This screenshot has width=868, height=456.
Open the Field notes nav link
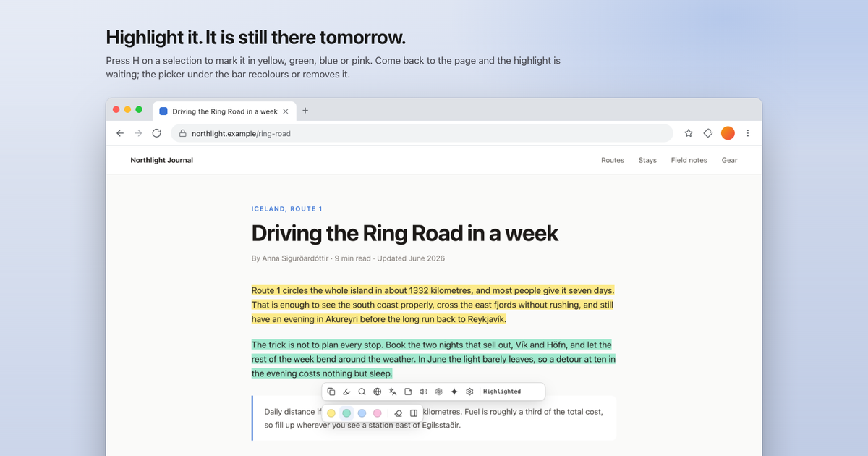689,160
